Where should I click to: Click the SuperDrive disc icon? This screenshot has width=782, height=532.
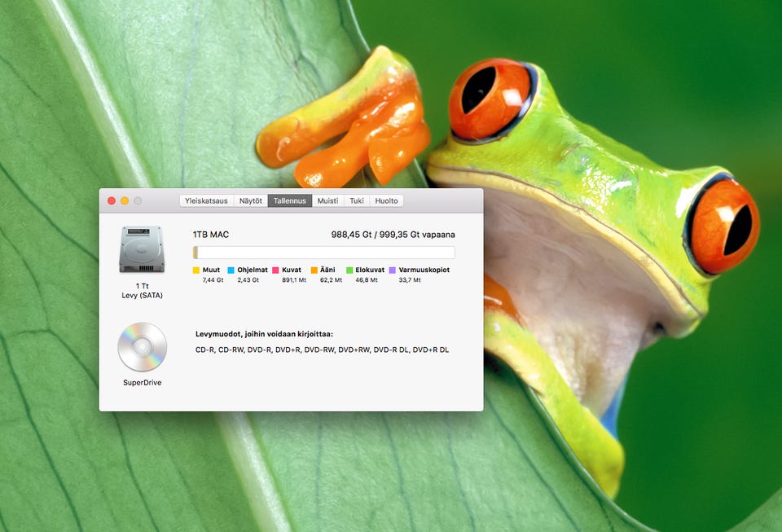(142, 346)
